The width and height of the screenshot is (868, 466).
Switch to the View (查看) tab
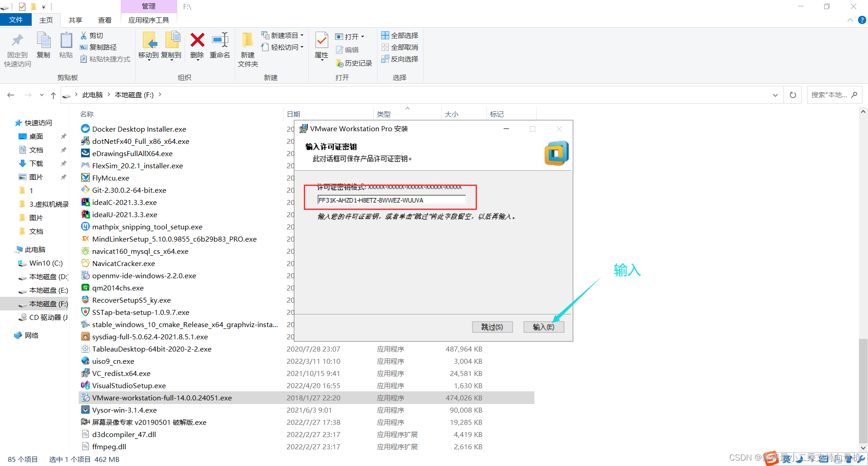pos(105,20)
